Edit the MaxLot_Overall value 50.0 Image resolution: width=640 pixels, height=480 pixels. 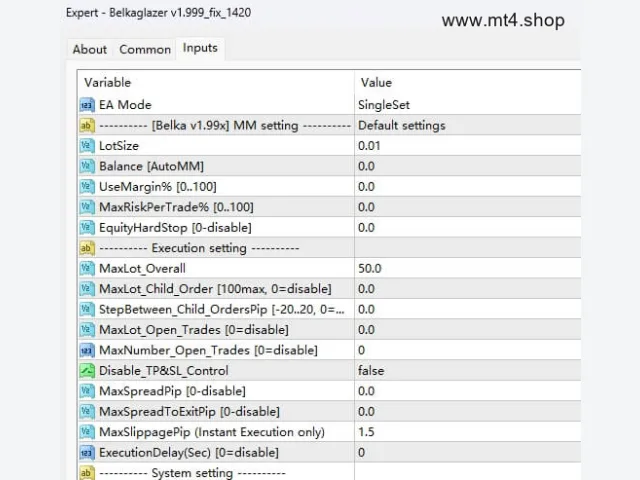click(x=468, y=268)
